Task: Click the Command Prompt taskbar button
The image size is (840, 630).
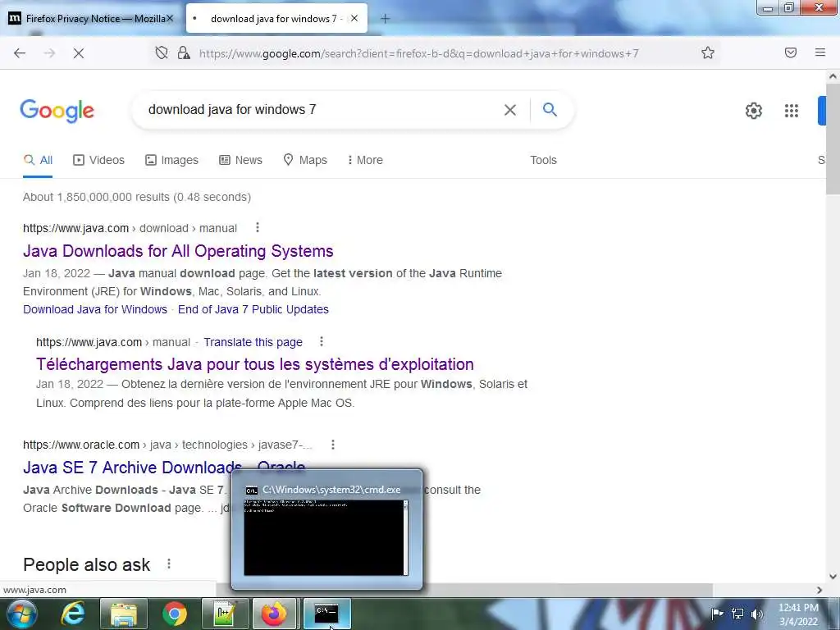Action: pos(326,614)
